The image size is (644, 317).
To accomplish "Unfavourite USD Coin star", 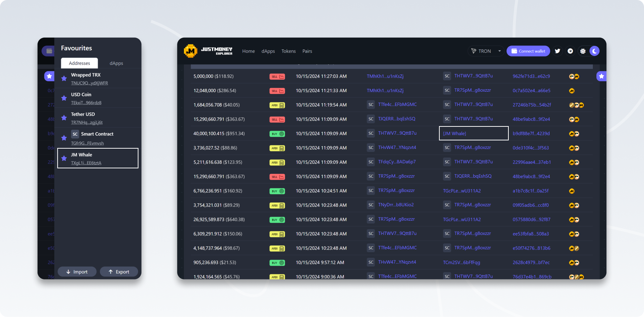I will point(64,98).
